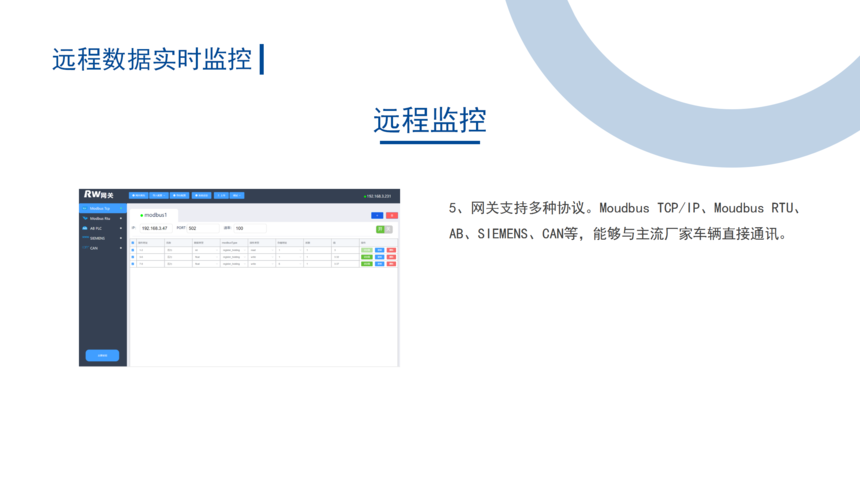Screen dimensions: 860x484
Task: Click the IP address input field
Action: pos(155,228)
